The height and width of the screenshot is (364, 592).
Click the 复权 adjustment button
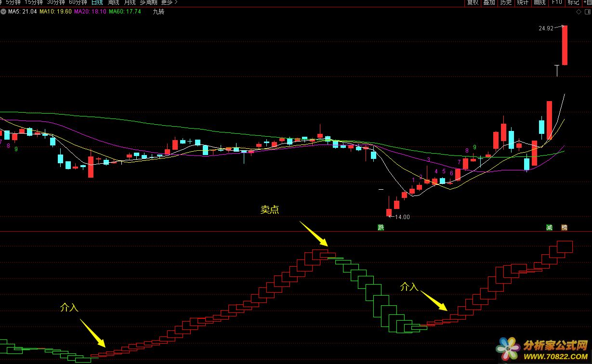(473, 2)
